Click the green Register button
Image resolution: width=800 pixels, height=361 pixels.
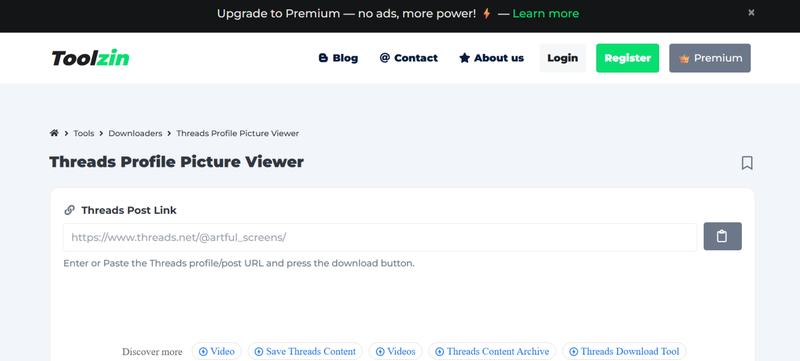[628, 58]
